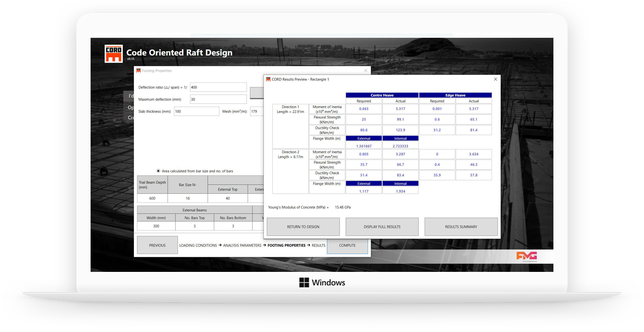Click the ANALYSIS PARAMETERS step in the breadcrumb
Viewport: 644px width, 332px height.
pos(243,245)
